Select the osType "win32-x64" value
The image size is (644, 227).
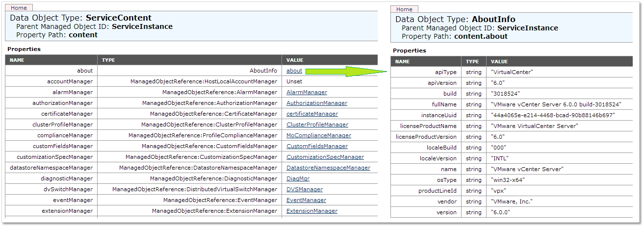coord(508,180)
